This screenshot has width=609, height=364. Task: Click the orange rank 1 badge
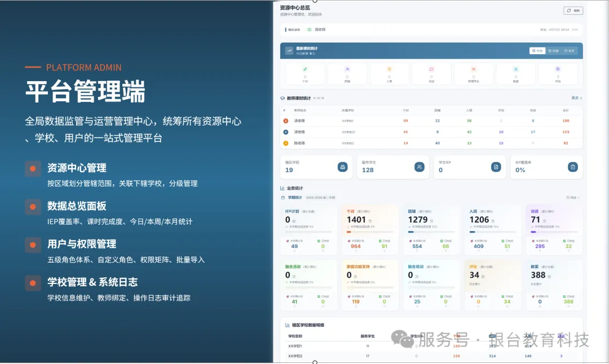(286, 121)
